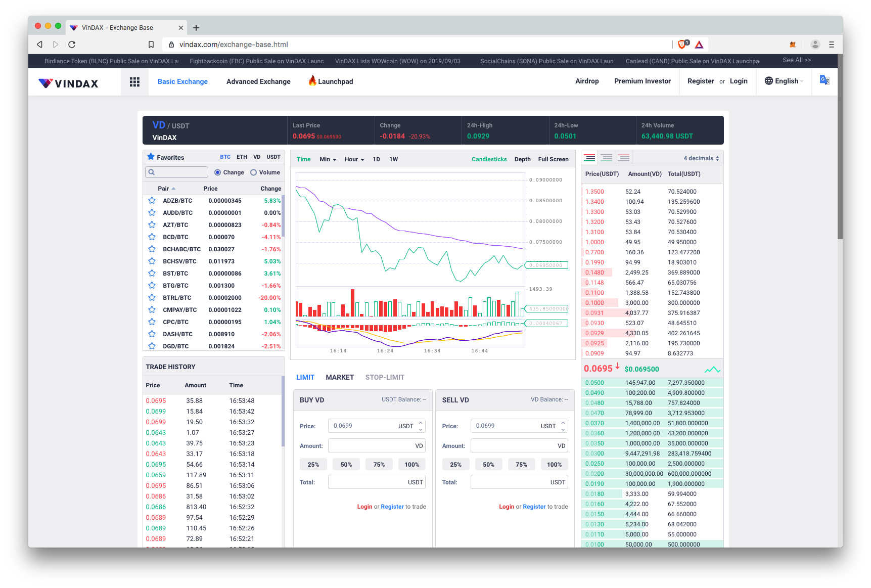Star the BCD/BTC pair
The width and height of the screenshot is (871, 588).
[152, 237]
